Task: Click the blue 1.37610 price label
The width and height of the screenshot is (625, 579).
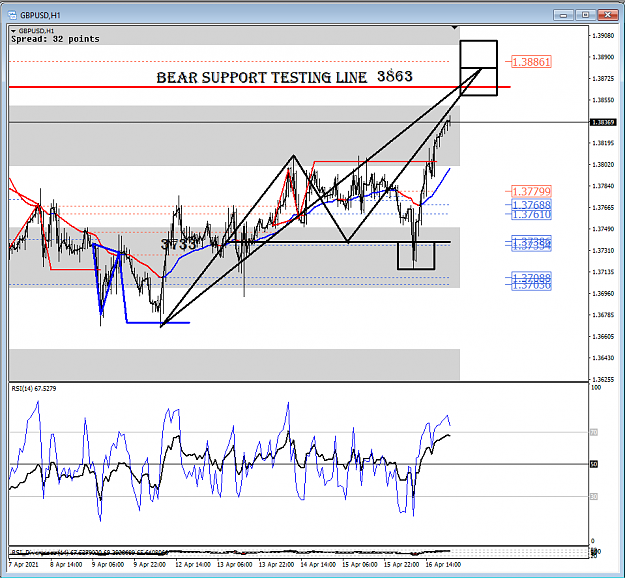Action: 531,215
